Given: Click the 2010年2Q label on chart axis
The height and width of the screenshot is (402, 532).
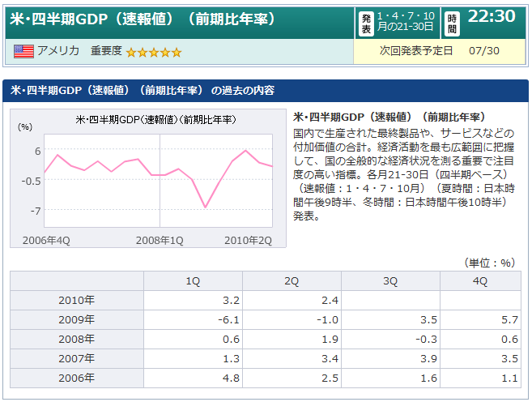Looking at the screenshot, I should [248, 240].
